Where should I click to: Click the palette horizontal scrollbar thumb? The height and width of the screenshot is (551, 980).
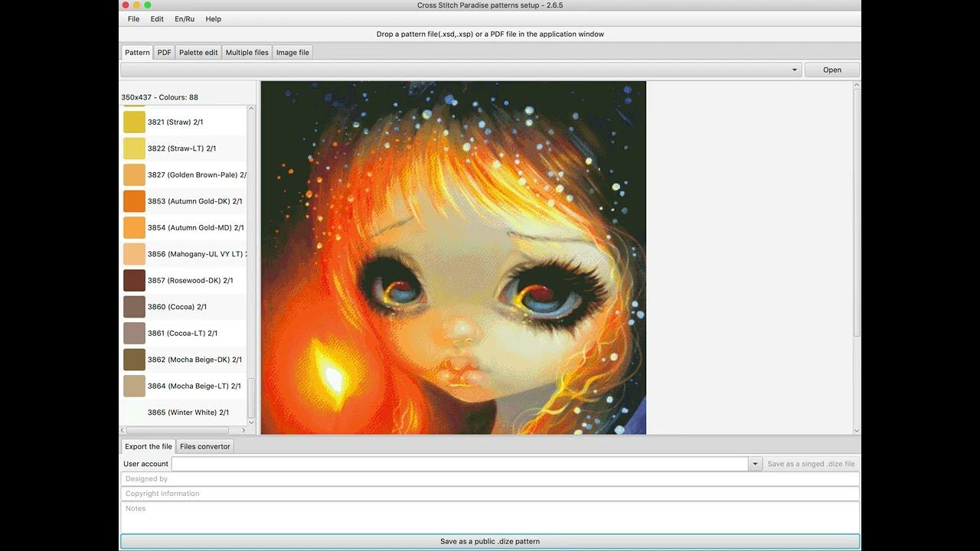[178, 430]
